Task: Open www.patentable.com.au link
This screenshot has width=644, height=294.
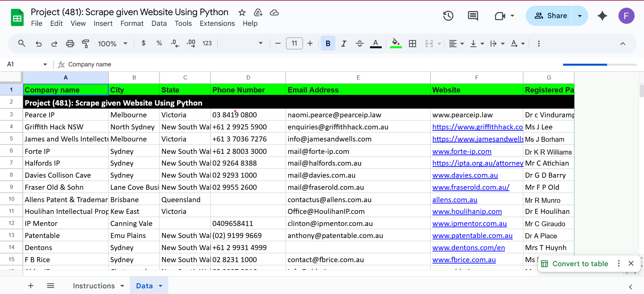Action: [x=472, y=236]
